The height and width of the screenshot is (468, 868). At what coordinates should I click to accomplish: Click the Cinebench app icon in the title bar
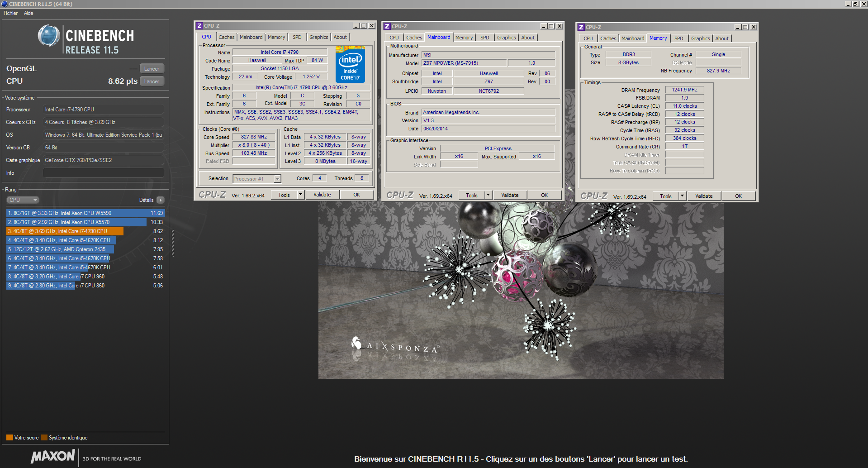[x=4, y=4]
